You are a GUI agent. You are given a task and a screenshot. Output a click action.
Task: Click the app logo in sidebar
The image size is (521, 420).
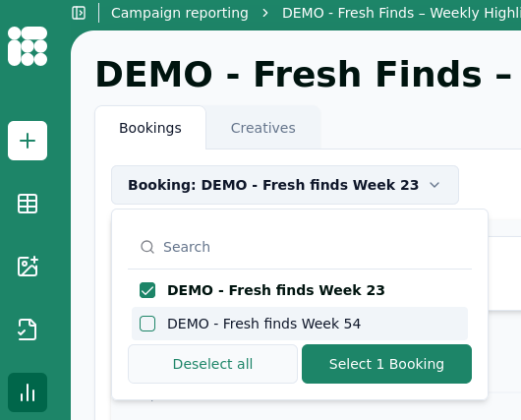[x=28, y=46]
